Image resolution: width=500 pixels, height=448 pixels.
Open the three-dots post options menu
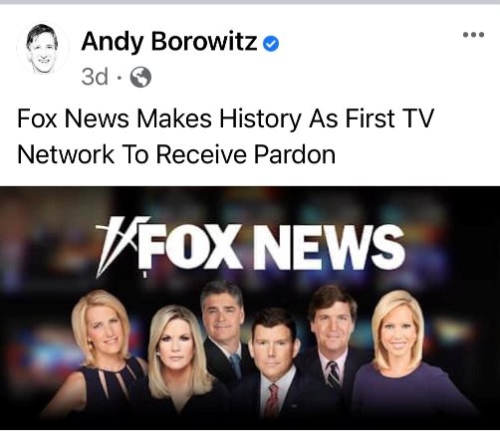pos(473,34)
